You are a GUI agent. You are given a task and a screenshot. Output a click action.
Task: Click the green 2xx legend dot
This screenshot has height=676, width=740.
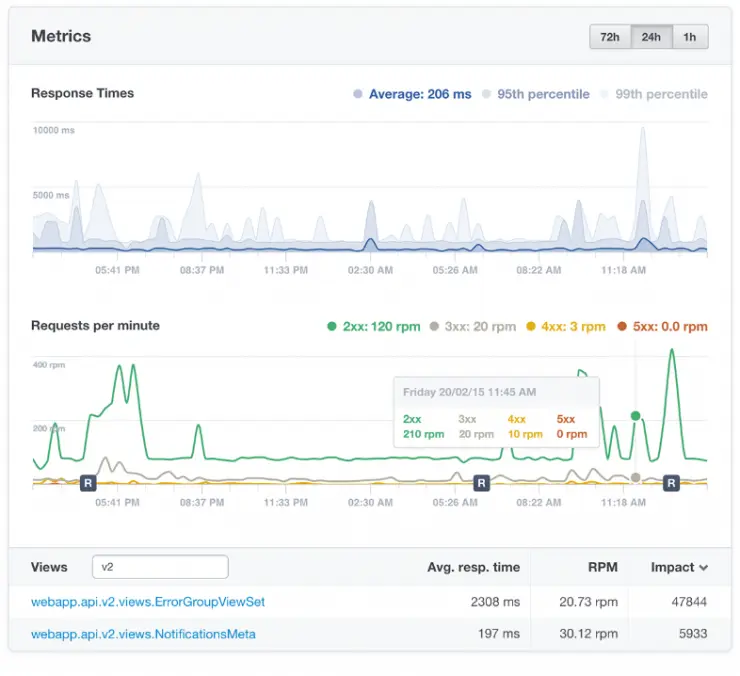[x=332, y=326]
